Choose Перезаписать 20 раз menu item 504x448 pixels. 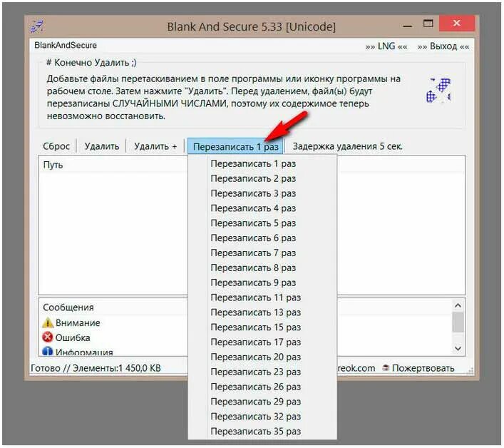262,357
